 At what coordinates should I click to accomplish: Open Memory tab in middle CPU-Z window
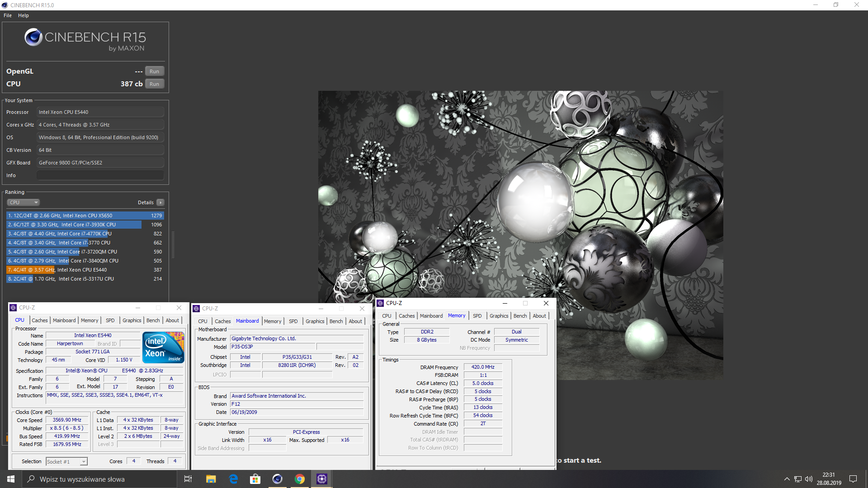pyautogui.click(x=273, y=321)
